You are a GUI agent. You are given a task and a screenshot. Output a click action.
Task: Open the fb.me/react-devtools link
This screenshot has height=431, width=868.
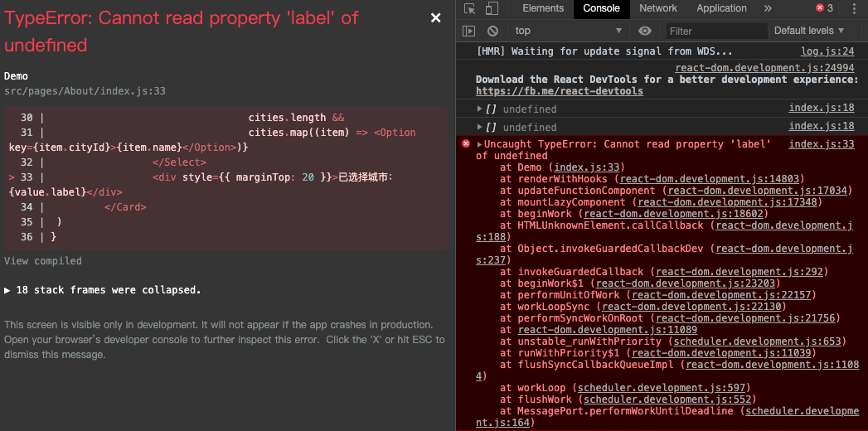point(559,90)
